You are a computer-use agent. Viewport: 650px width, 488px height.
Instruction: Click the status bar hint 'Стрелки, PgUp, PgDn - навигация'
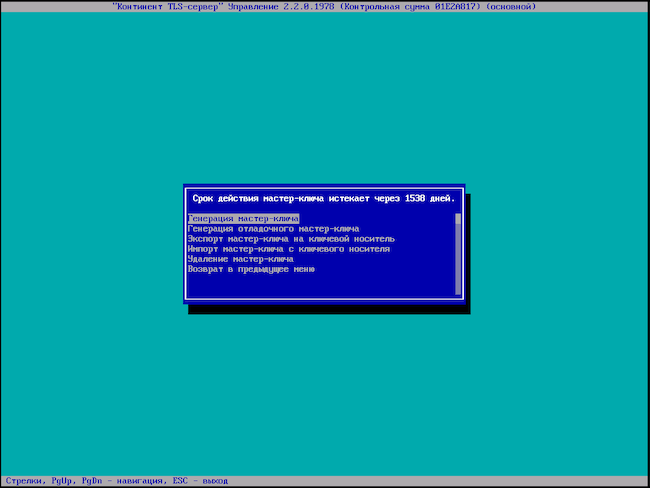86,481
